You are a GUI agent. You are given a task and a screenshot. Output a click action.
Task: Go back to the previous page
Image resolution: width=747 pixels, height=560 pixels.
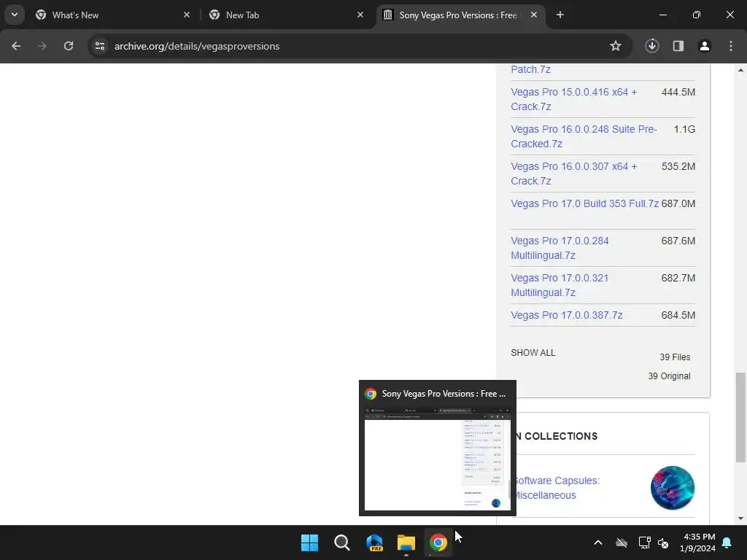(x=16, y=46)
